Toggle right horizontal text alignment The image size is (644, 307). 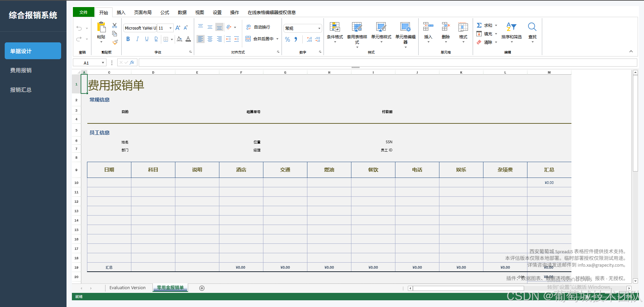point(219,39)
